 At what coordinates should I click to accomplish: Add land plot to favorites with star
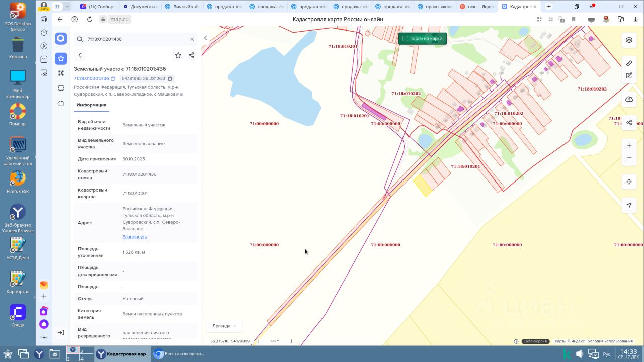[x=178, y=55]
